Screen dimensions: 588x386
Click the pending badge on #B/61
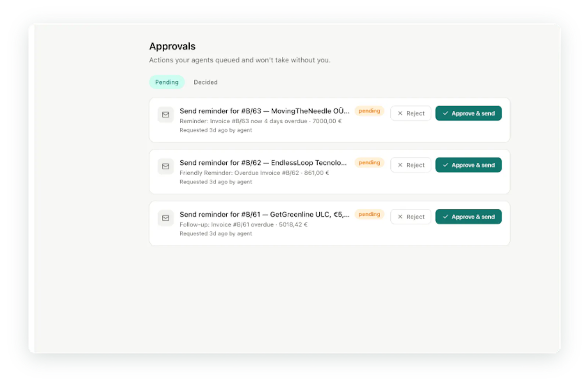(x=369, y=214)
